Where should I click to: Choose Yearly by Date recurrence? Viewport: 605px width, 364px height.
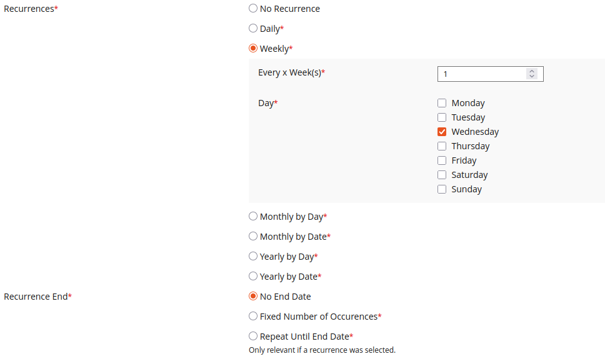[x=253, y=277]
